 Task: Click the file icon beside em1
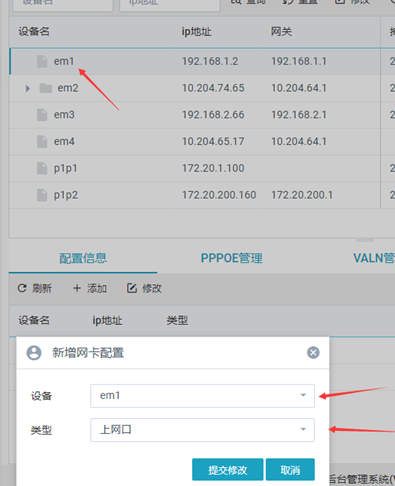point(42,61)
